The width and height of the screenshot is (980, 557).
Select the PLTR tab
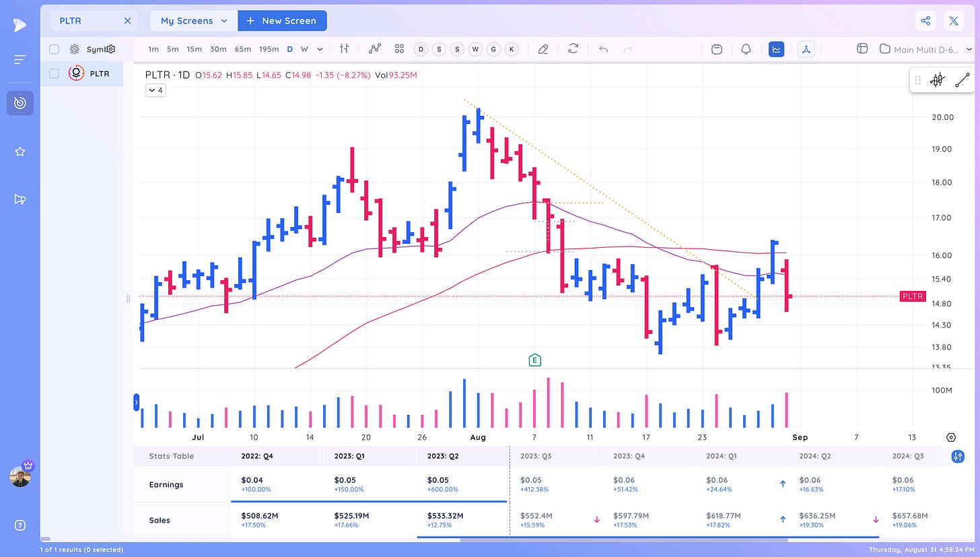[x=94, y=21]
